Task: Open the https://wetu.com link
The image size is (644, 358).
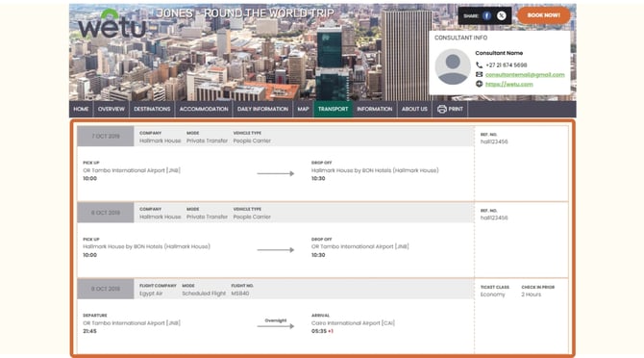Action: (508, 84)
